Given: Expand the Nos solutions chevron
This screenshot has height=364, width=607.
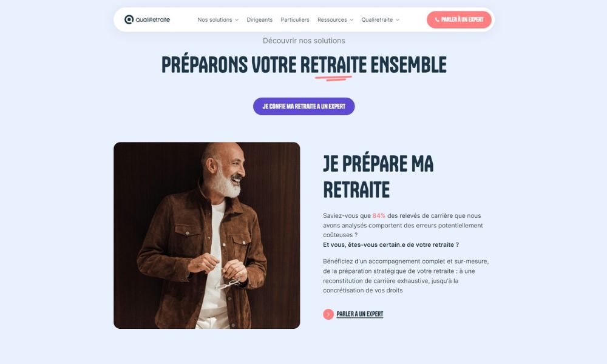Looking at the screenshot, I should (237, 20).
